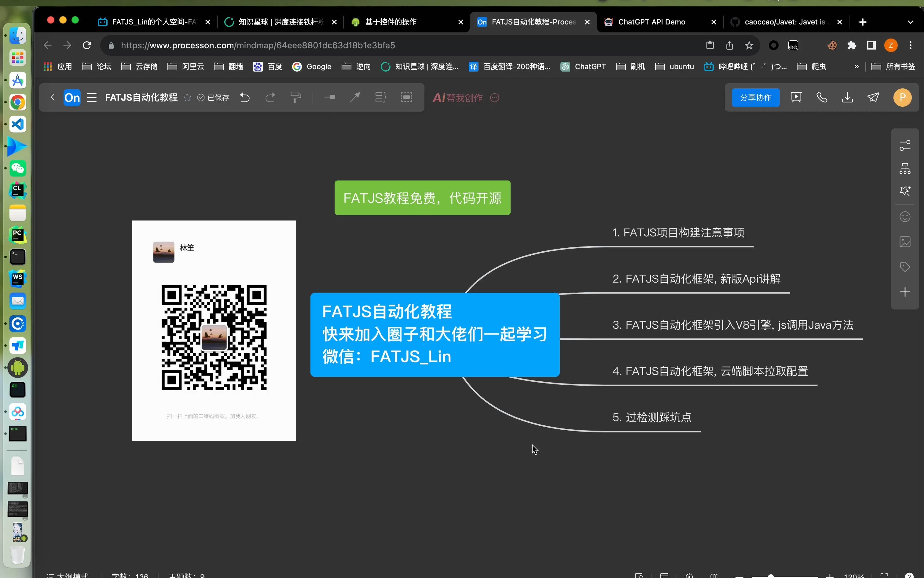Insert image via right panel picture icon

tap(905, 242)
